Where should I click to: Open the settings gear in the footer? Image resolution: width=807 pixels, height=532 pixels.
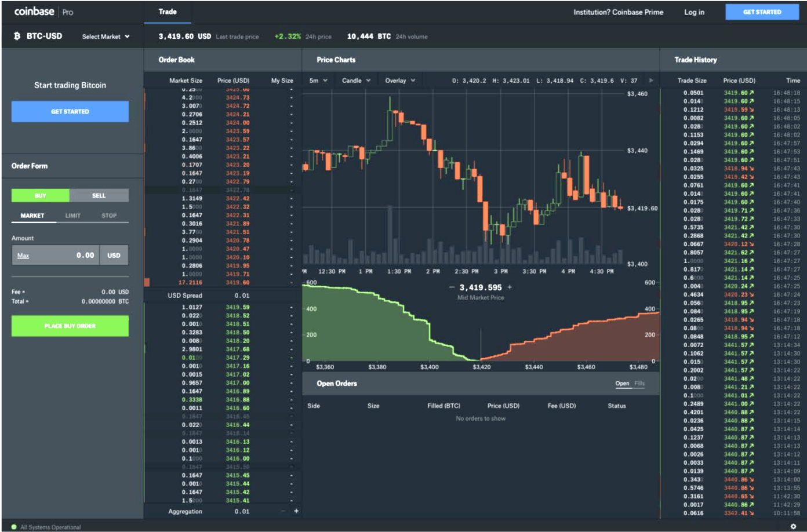pyautogui.click(x=793, y=526)
